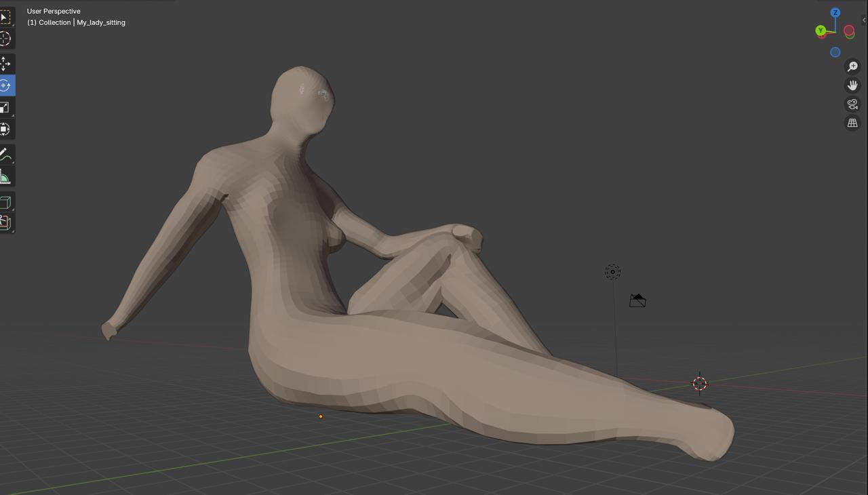Choose the Move tool

5,64
